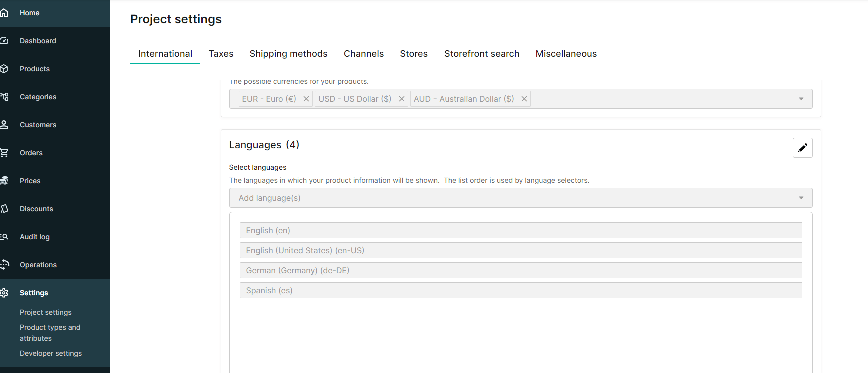This screenshot has width=868, height=373.
Task: Select the Settings menu label
Action: pos(34,293)
